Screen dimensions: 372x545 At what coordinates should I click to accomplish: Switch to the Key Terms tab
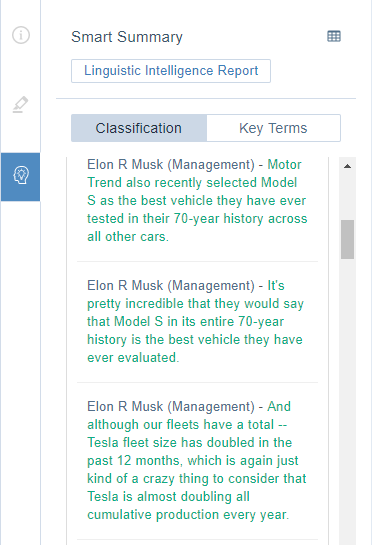(x=273, y=128)
